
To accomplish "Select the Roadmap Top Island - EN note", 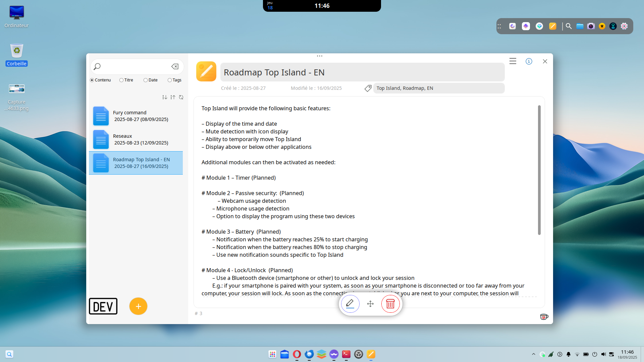I will tap(136, 163).
